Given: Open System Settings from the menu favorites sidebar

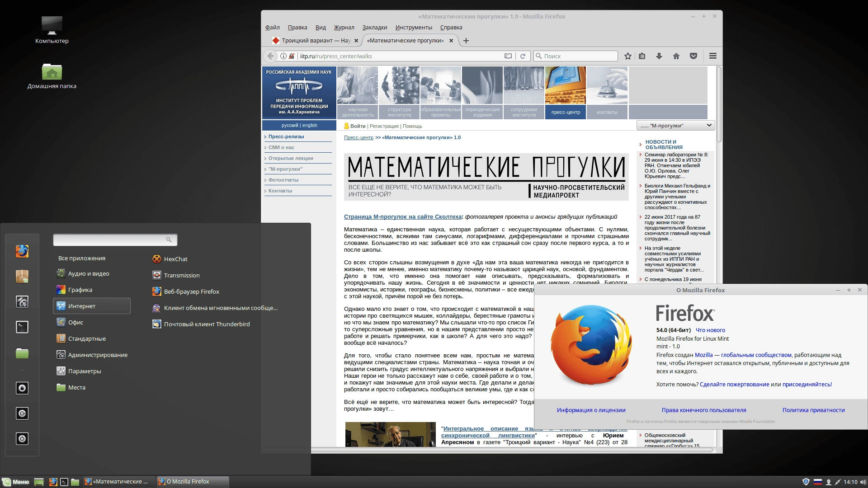Looking at the screenshot, I should click(x=22, y=301).
